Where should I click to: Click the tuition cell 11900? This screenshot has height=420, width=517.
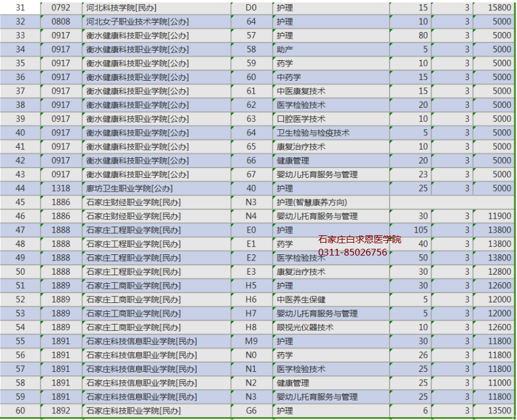(x=494, y=216)
